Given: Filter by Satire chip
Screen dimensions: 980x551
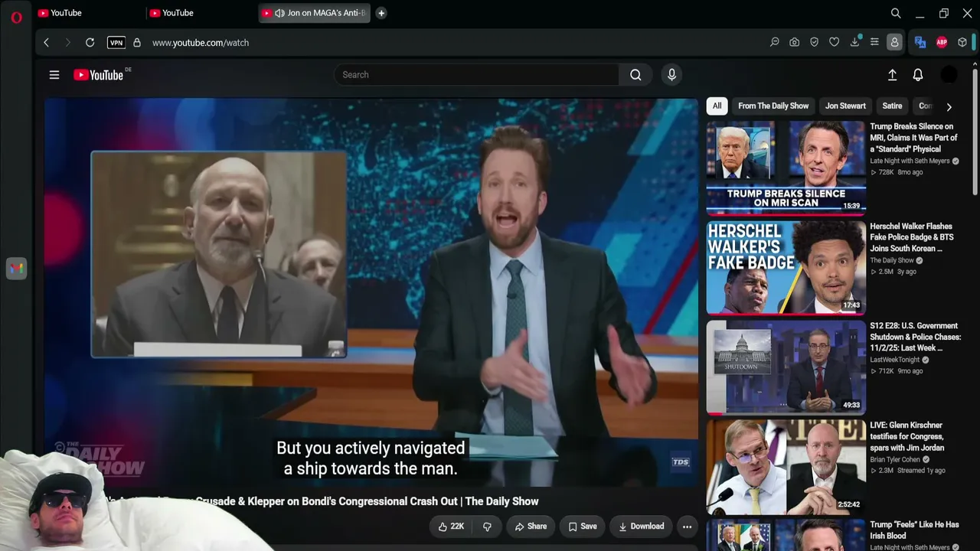Looking at the screenshot, I should (892, 106).
